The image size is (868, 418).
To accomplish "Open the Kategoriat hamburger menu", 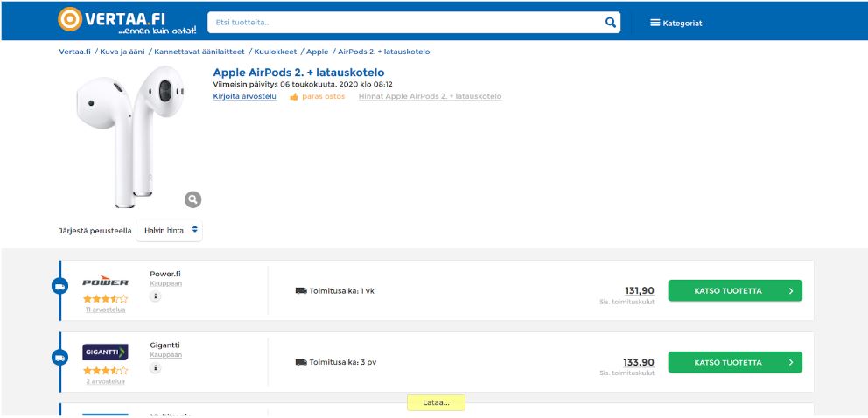I will (x=675, y=24).
